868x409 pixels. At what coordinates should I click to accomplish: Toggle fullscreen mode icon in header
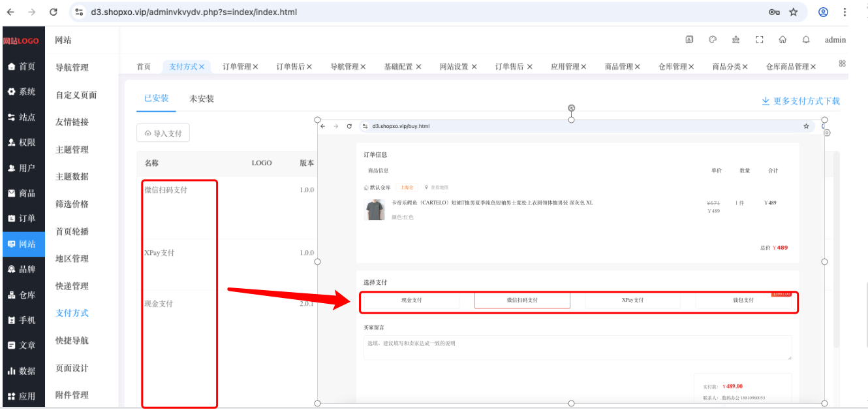[x=759, y=39]
